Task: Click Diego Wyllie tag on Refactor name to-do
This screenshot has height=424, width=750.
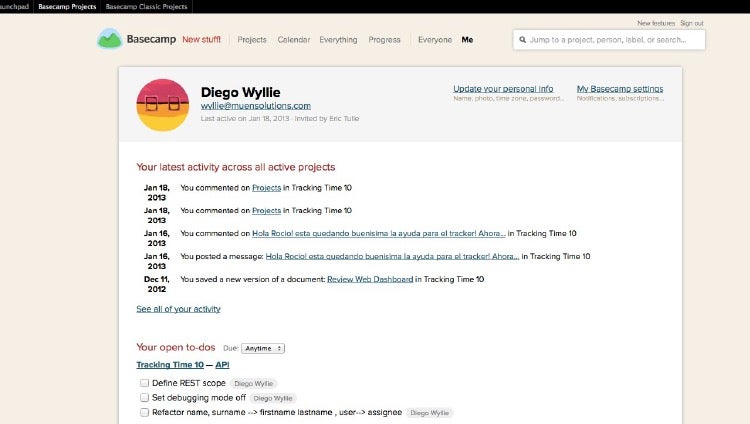Action: click(430, 413)
